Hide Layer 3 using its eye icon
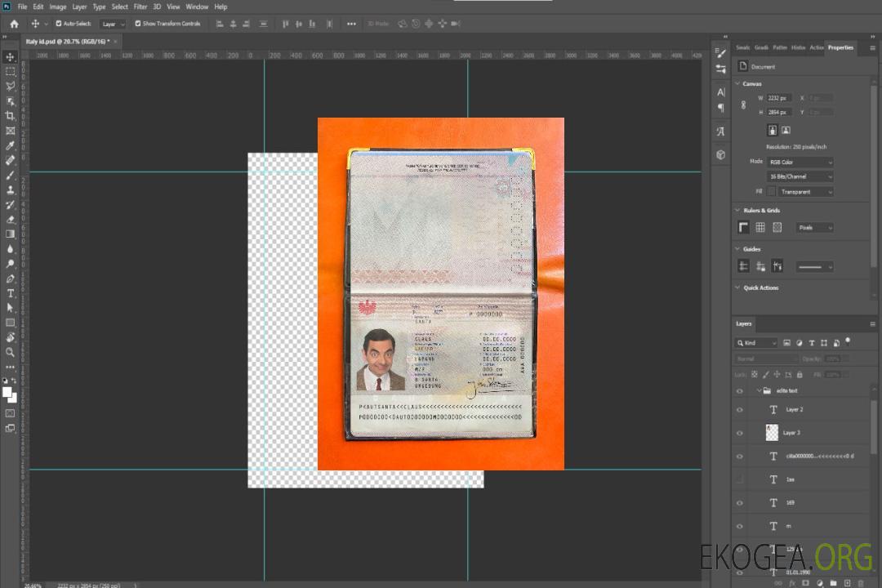Image resolution: width=882 pixels, height=588 pixels. 740,434
